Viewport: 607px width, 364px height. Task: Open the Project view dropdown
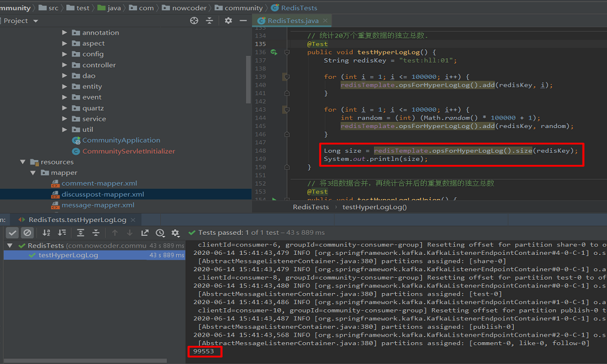click(36, 21)
